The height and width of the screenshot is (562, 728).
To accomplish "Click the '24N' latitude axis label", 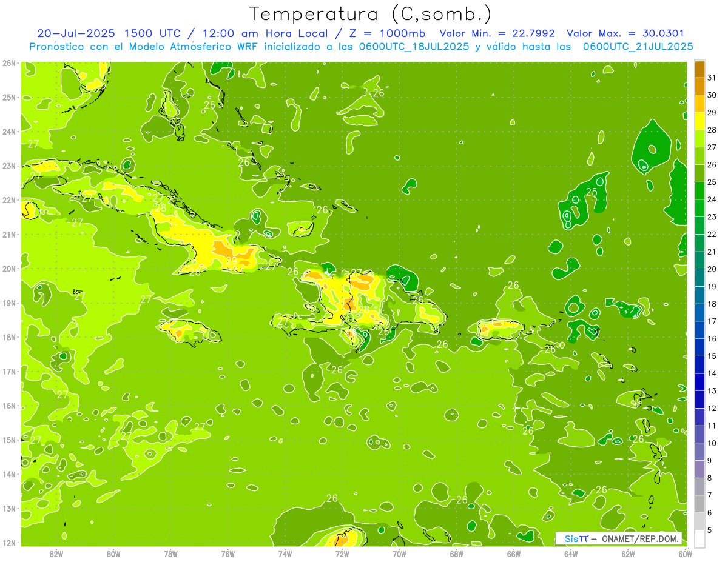I will (x=8, y=132).
